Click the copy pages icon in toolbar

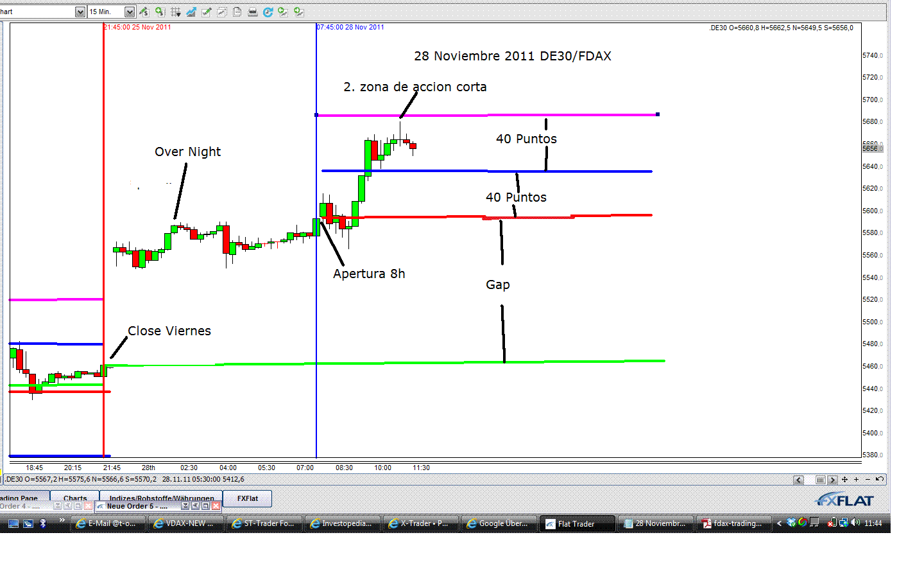pos(237,12)
